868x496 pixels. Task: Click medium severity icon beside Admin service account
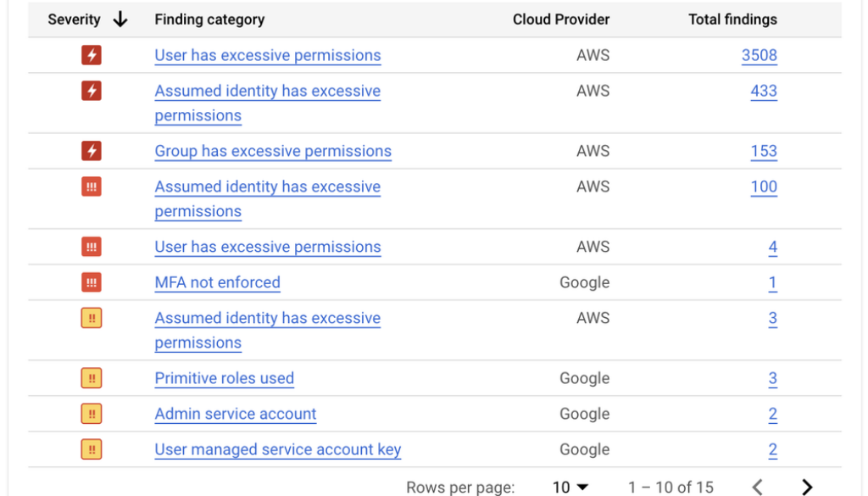[x=92, y=414]
